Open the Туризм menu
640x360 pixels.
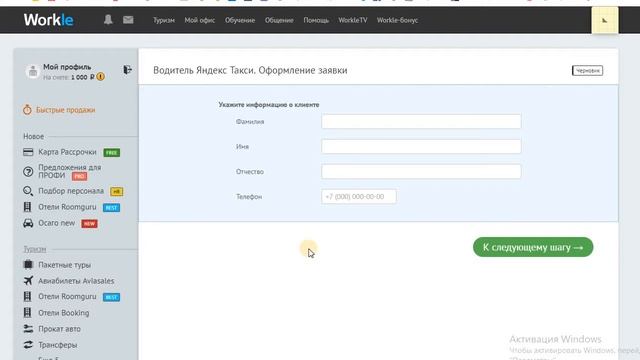point(164,20)
